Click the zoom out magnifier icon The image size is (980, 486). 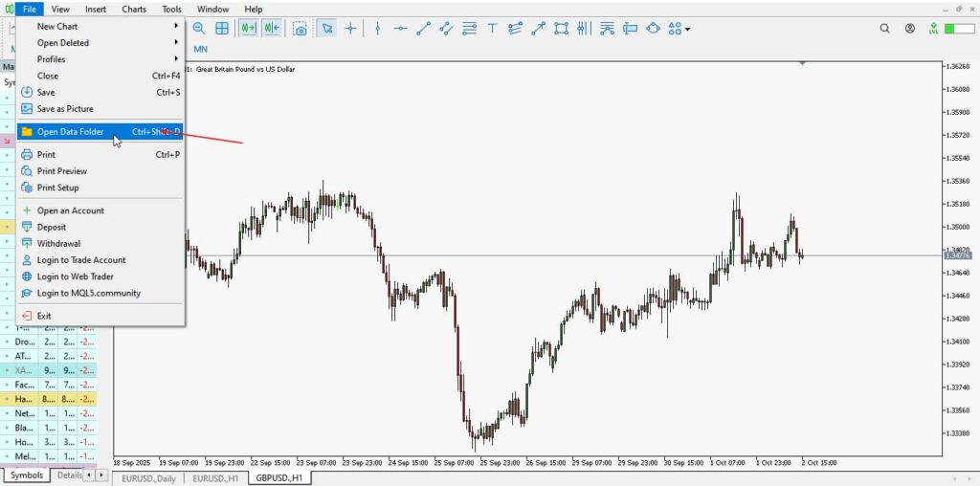coord(199,29)
